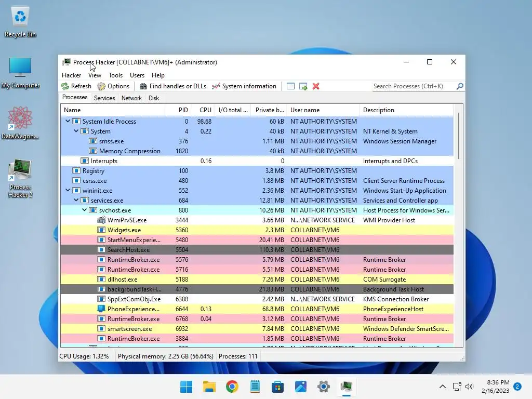
Task: Select the StartMenuExperie... process row
Action: [x=257, y=240]
